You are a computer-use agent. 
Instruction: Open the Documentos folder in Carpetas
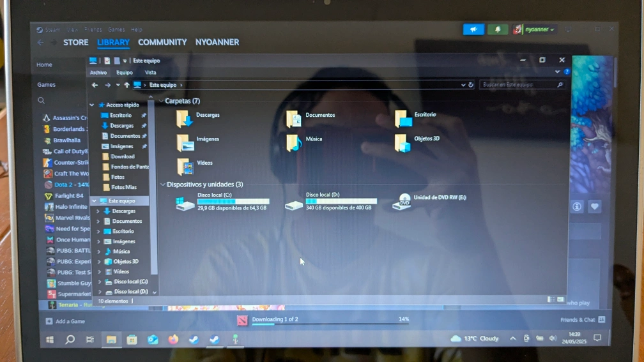coord(310,118)
